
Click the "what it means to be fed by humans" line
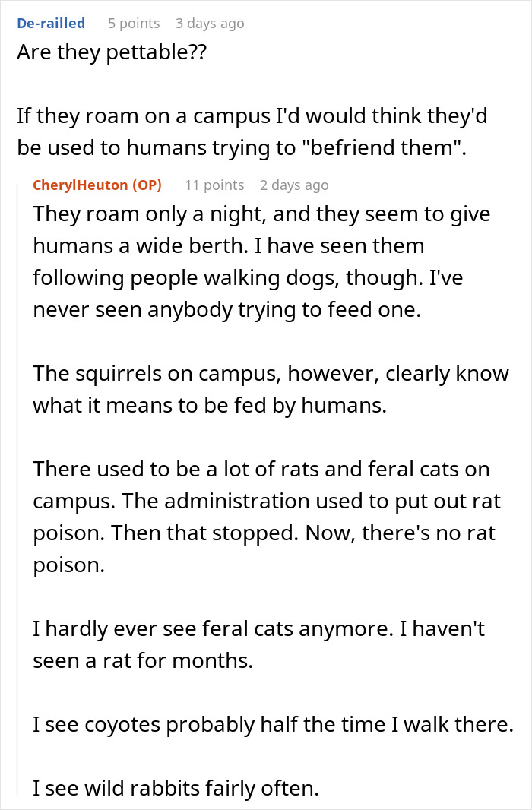point(210,406)
